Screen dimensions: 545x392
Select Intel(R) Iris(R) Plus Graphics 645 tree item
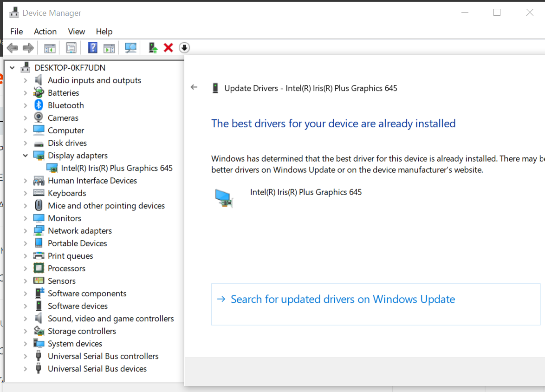pos(117,168)
